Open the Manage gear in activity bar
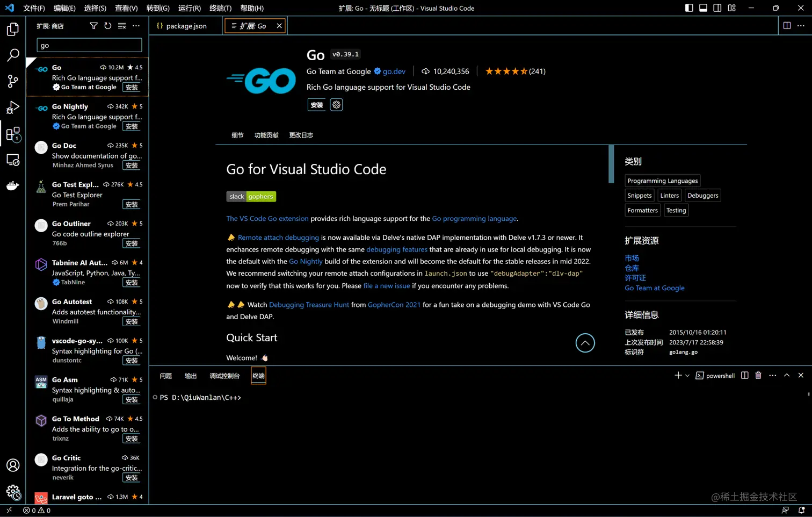Screen dimensions: 812x517 coord(13,491)
